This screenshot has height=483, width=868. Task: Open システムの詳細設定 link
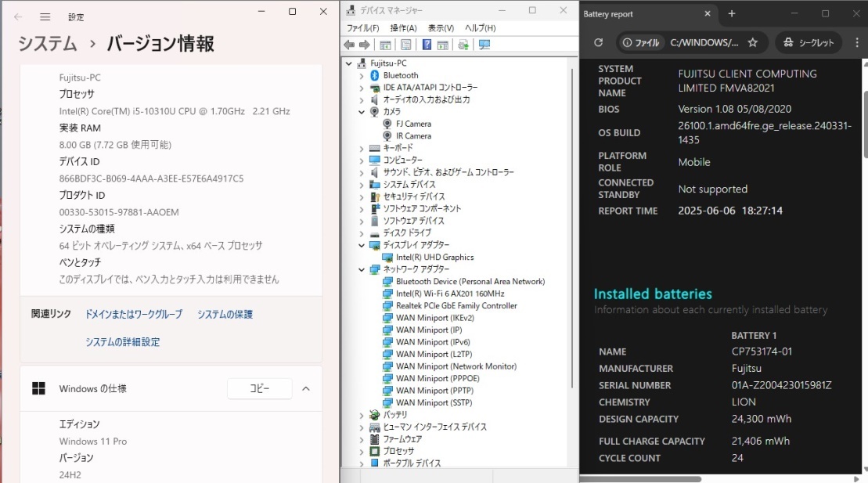click(122, 342)
